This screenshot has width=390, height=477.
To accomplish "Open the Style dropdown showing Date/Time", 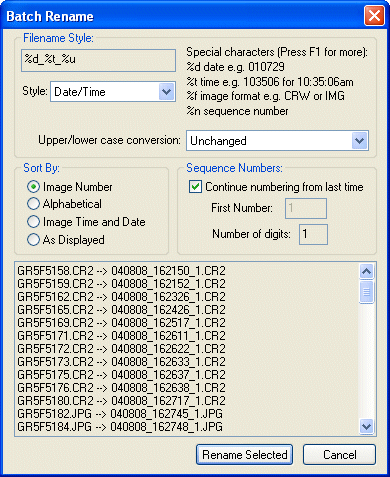I will point(113,91).
